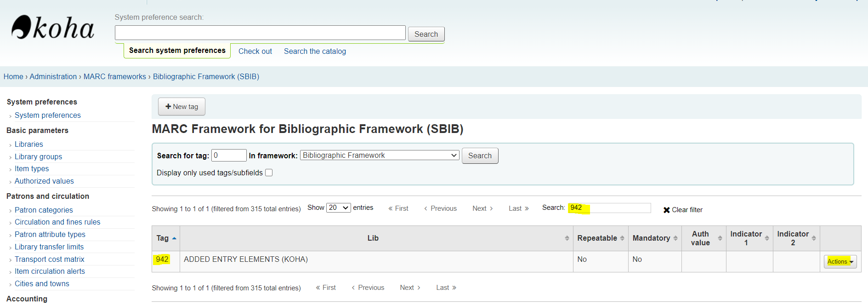Click the Koha logo
This screenshot has width=868, height=306.
52,27
